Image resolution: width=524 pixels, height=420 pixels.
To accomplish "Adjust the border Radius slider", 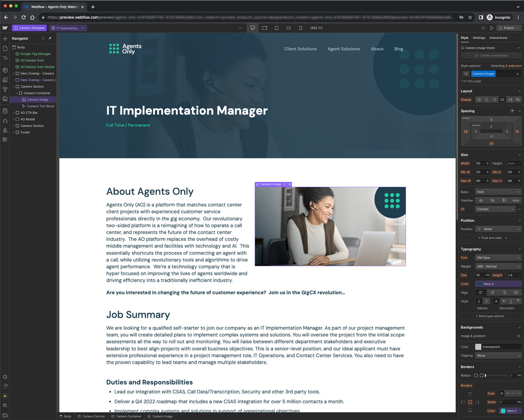I will point(496,375).
